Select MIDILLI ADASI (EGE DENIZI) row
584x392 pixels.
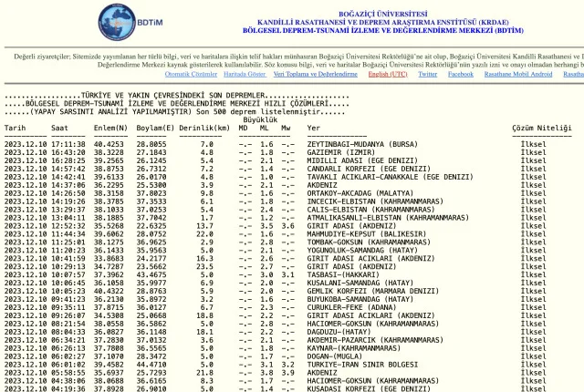tap(276, 160)
